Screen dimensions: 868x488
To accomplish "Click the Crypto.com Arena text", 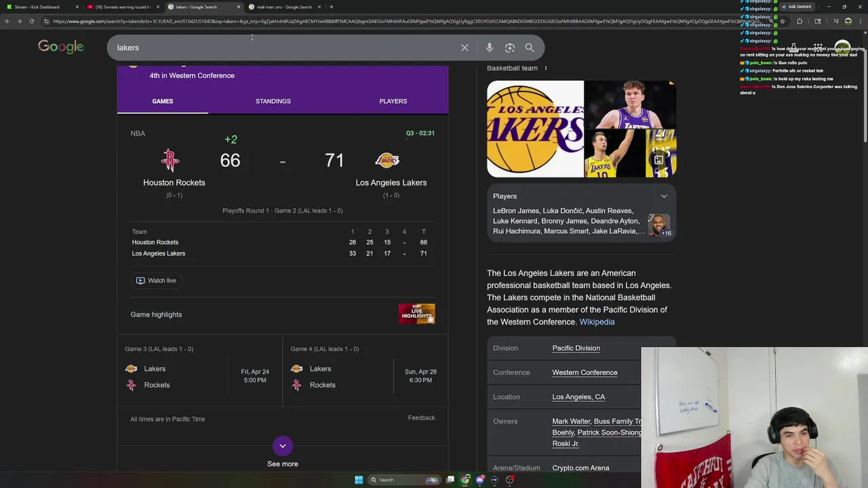I will (x=580, y=468).
